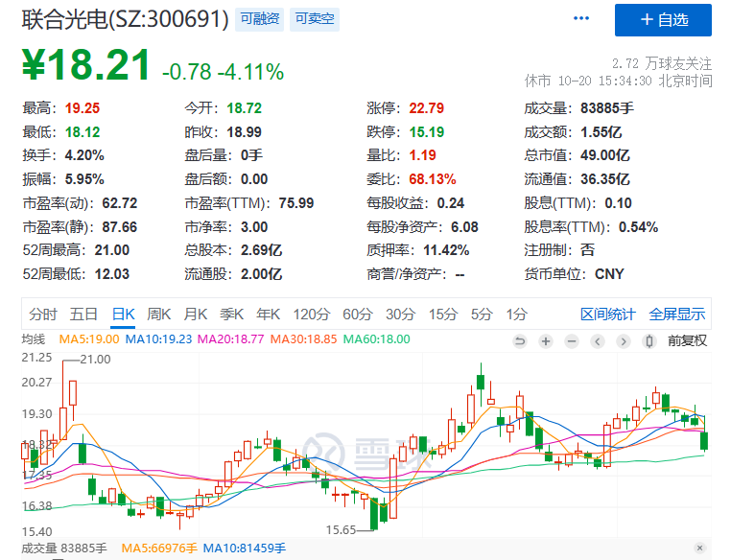Switch to the 周K chart tab
The height and width of the screenshot is (560, 731).
coord(158,314)
